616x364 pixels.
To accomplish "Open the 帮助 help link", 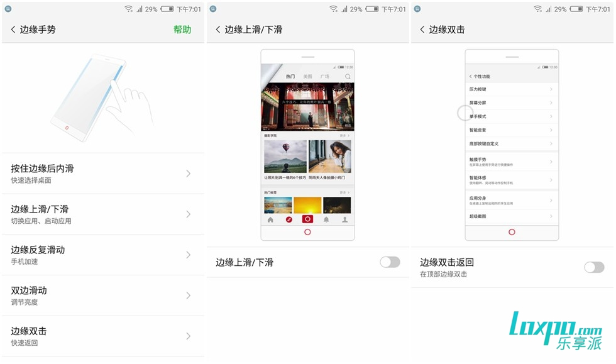I will [x=182, y=30].
